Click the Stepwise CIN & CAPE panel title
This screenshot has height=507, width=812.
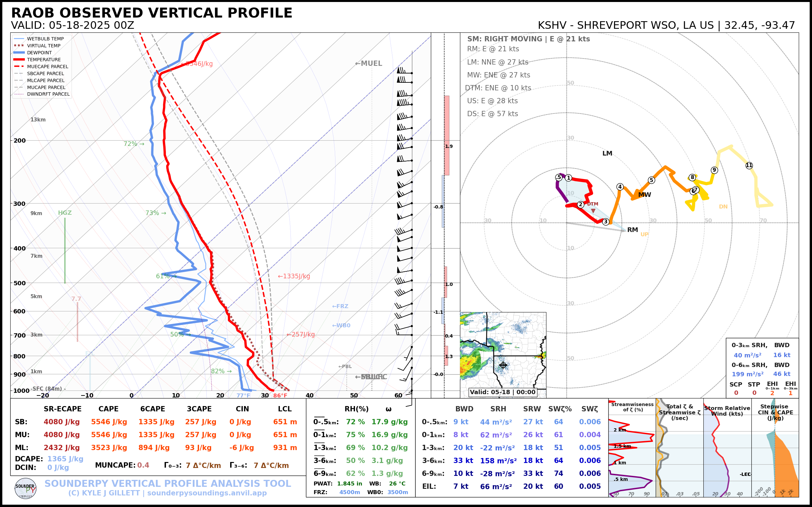[775, 412]
